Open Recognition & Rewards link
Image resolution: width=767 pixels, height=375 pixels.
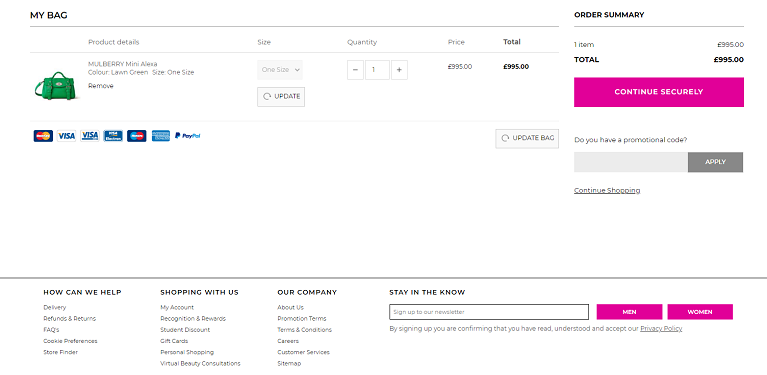coord(193,319)
